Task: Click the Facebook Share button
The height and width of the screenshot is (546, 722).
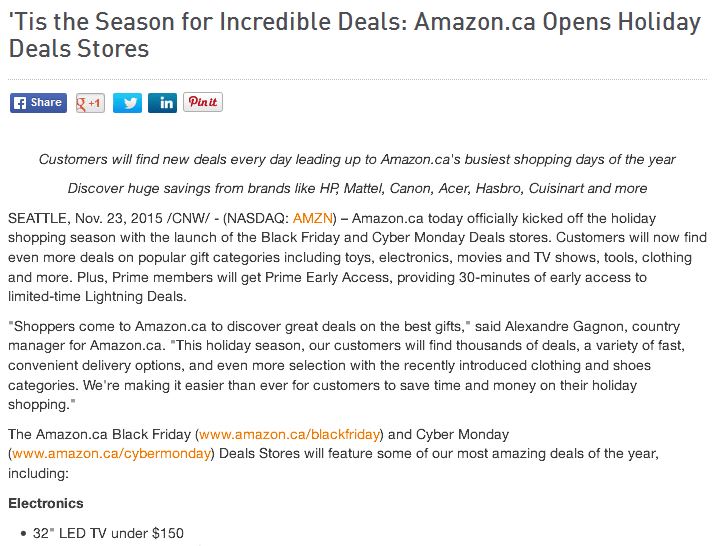Action: click(38, 102)
